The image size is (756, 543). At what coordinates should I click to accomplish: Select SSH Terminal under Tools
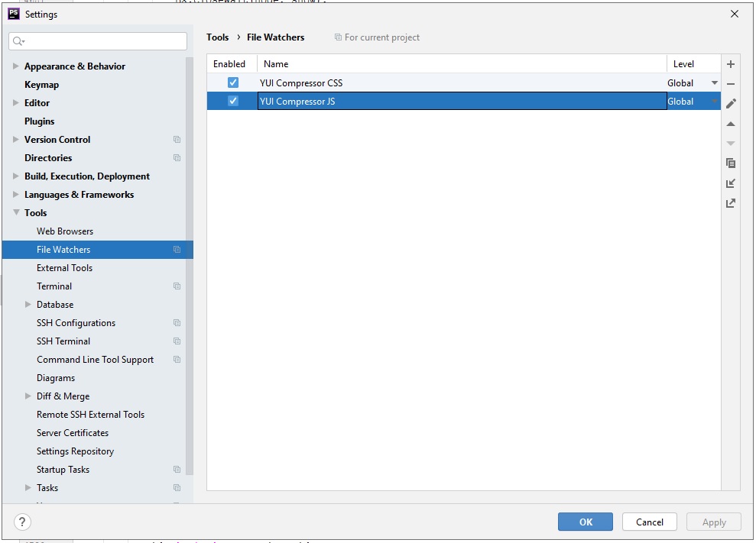point(63,341)
